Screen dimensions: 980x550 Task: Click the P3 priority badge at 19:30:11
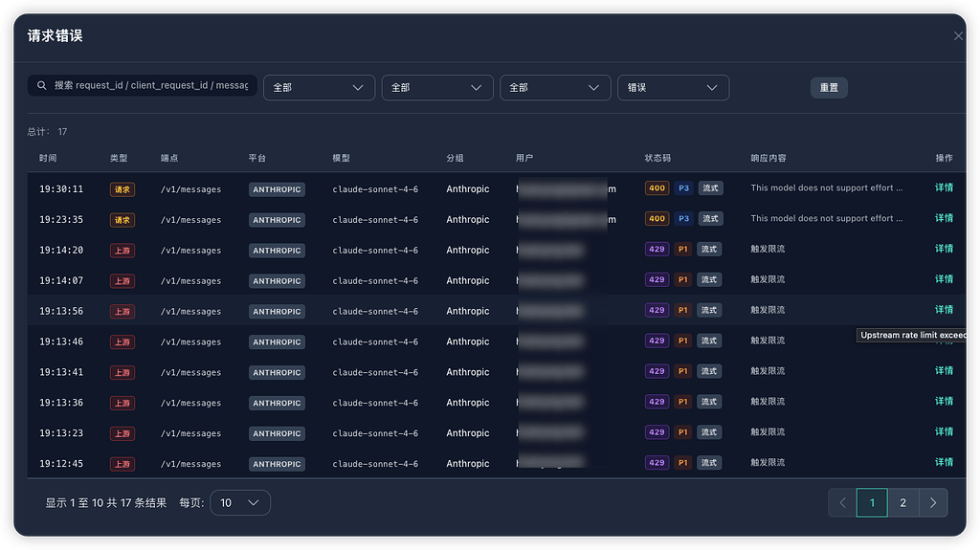[x=683, y=188]
